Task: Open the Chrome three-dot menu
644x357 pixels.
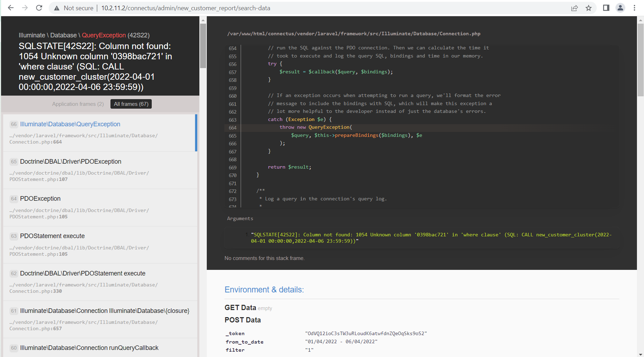Action: 634,8
